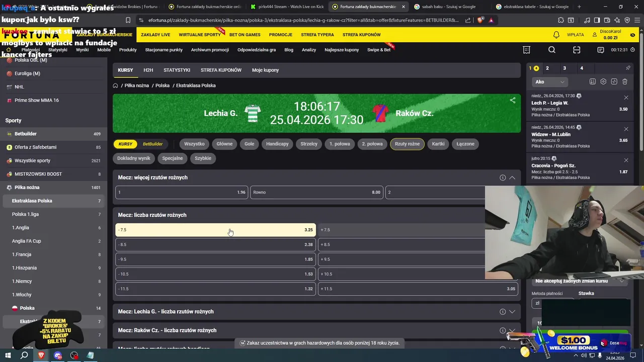Open BET ON GAMES in top navigation
This screenshot has width=644, height=362.
[x=245, y=35]
